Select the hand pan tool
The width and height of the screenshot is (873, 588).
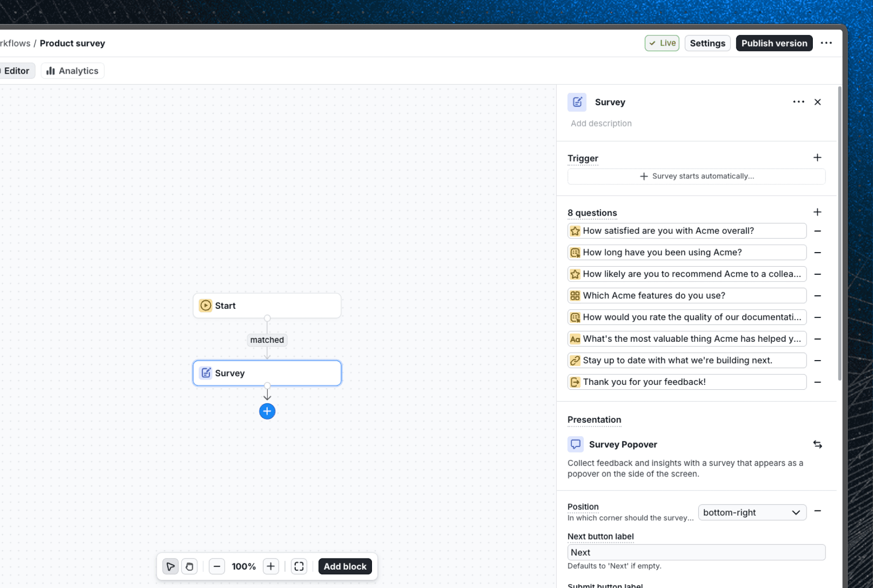click(189, 566)
